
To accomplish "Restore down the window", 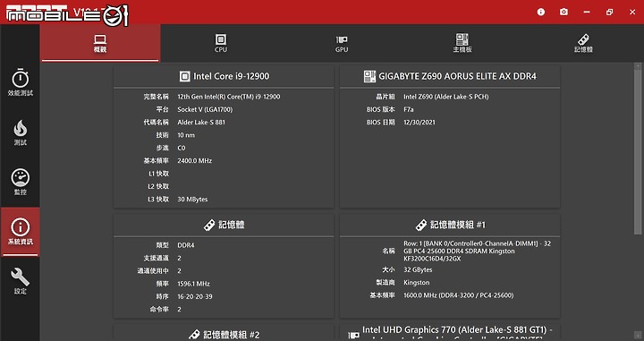I will pos(609,12).
